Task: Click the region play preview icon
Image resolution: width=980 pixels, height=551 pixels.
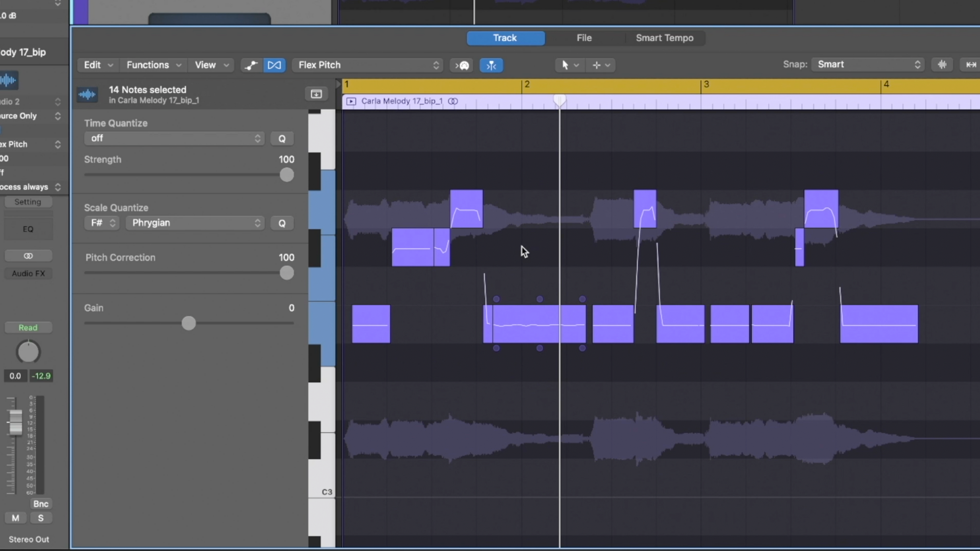Action: (351, 101)
